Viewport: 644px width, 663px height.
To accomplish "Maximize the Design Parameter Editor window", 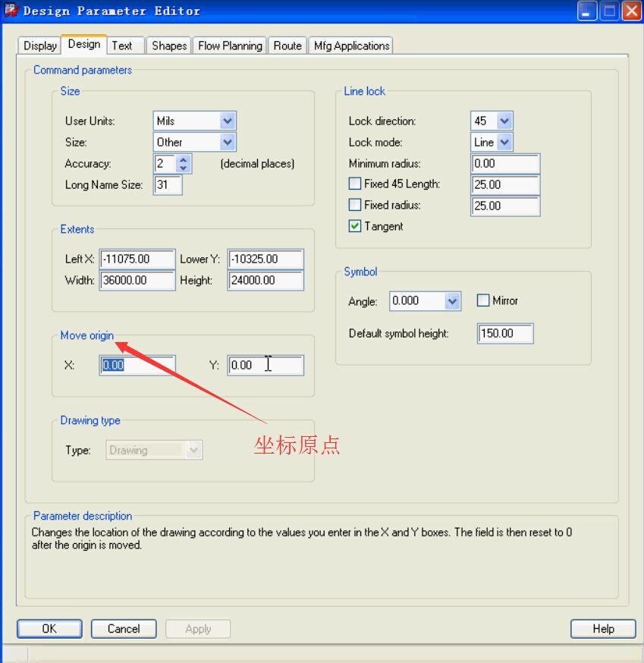I will point(609,11).
